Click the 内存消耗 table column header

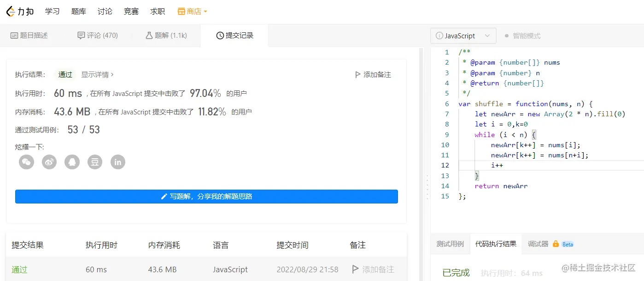pos(164,245)
